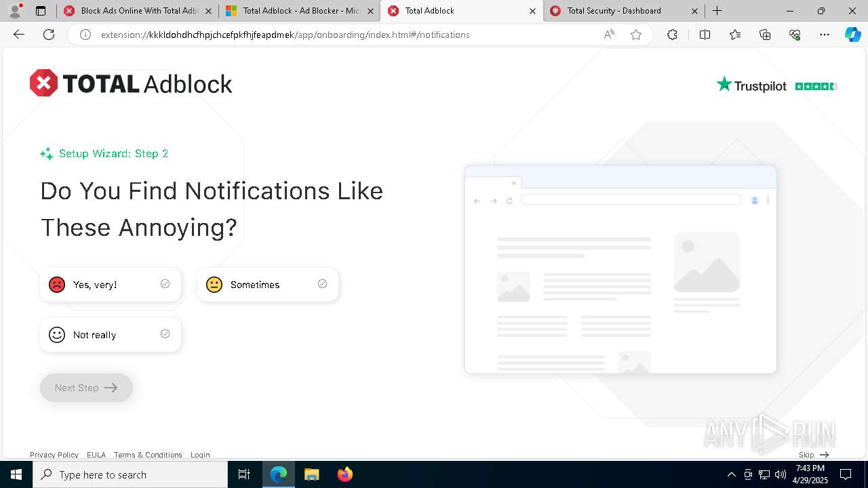Click the address bar URL

(285, 35)
